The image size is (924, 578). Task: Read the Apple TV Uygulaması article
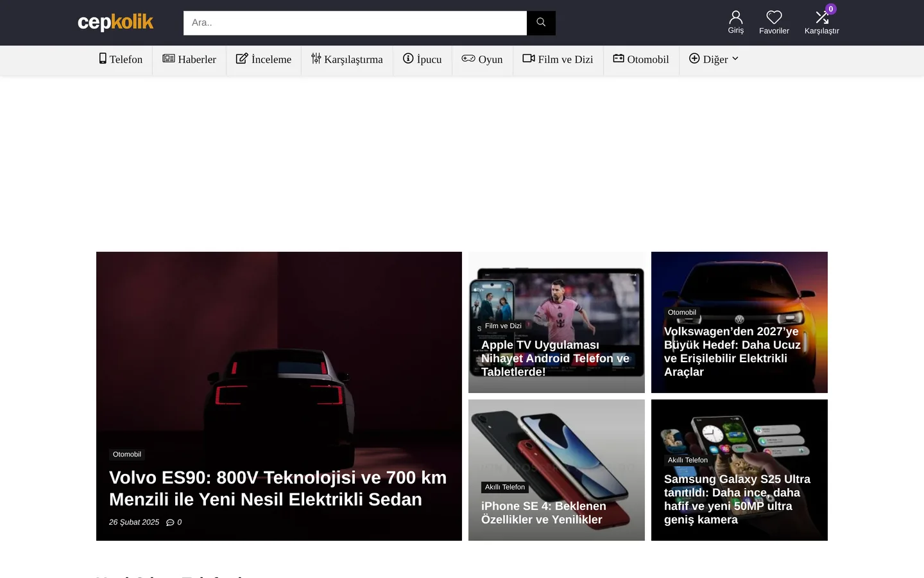pos(555,358)
